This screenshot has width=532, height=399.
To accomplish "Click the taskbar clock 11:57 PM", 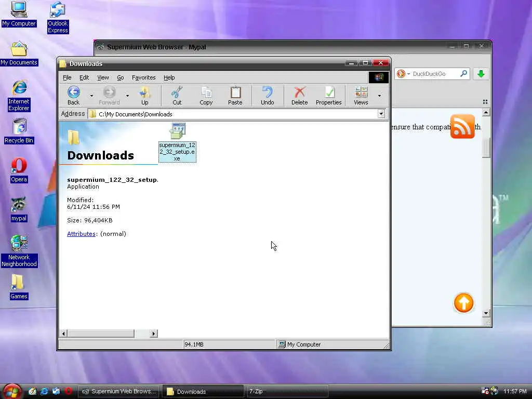I will (x=515, y=391).
